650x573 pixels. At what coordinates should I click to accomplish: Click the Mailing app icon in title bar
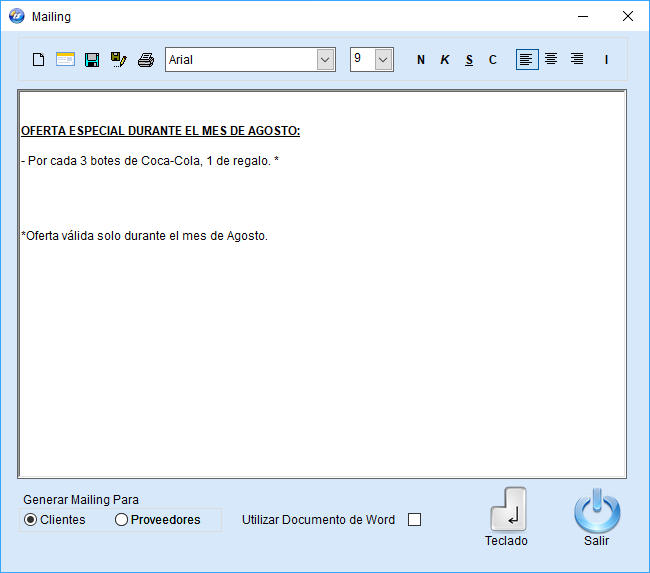(x=17, y=16)
